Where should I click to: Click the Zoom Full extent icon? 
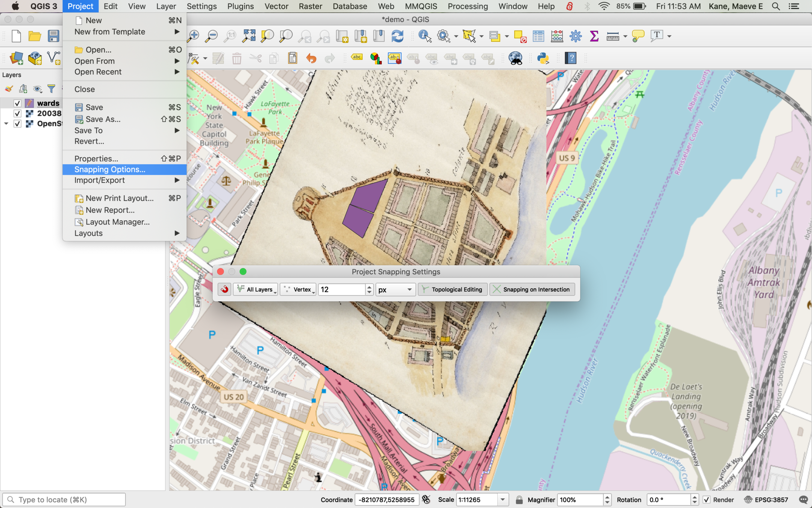coord(248,36)
